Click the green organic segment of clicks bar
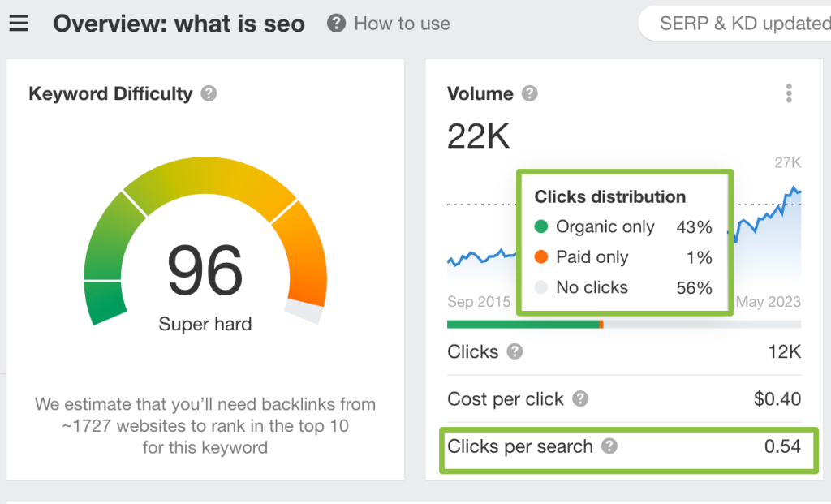 pos(523,325)
